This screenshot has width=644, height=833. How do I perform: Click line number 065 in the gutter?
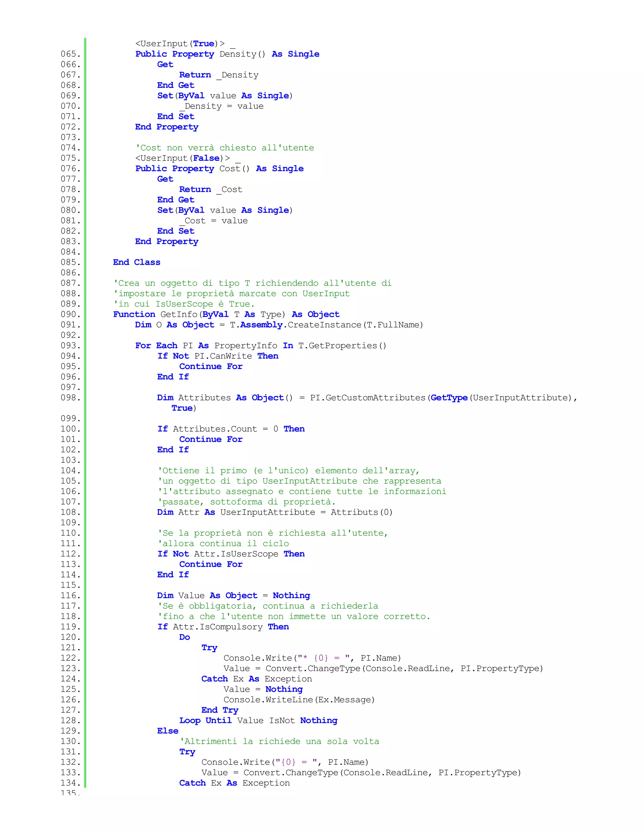click(x=70, y=54)
